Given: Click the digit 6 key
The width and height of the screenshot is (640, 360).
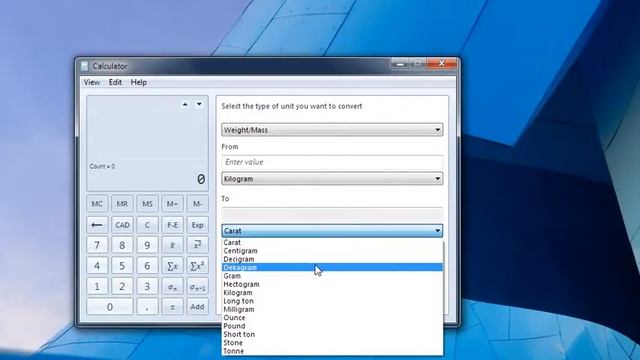Looking at the screenshot, I should (x=147, y=266).
